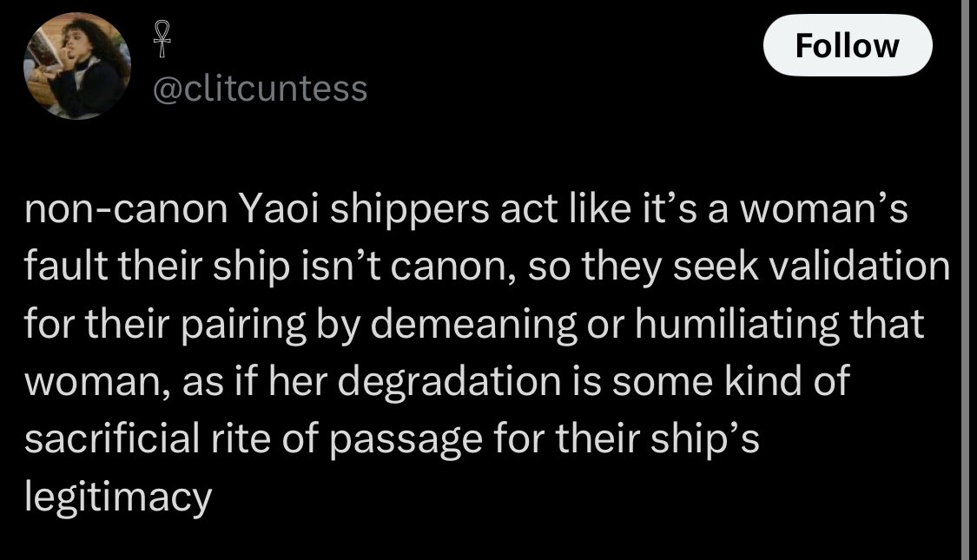
Task: Open the profile picture avatar
Action: [74, 69]
